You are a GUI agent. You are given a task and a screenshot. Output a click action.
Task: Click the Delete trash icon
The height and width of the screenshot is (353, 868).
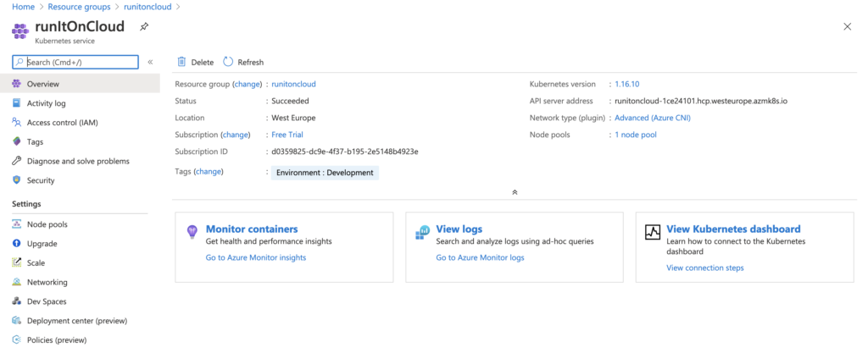[x=181, y=62]
